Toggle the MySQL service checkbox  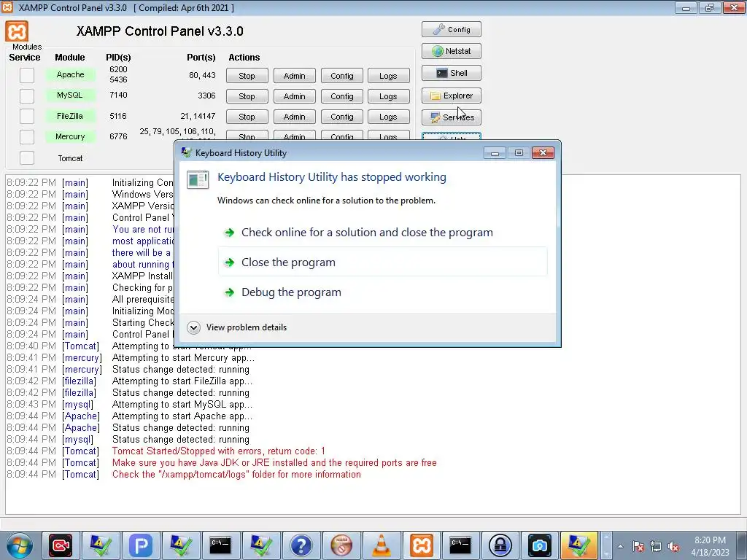pos(27,96)
